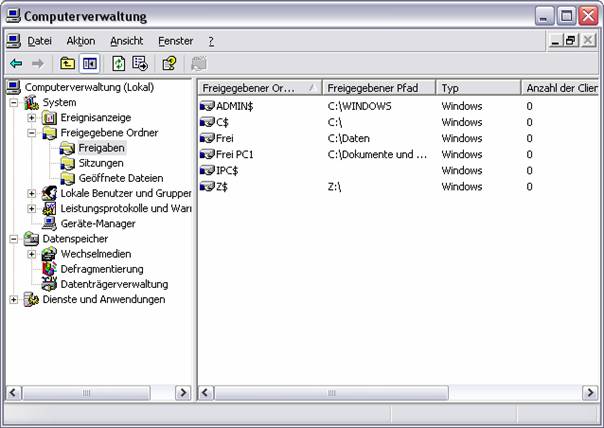Expand the Ereignisanzeige node
This screenshot has width=604, height=428.
coord(32,117)
